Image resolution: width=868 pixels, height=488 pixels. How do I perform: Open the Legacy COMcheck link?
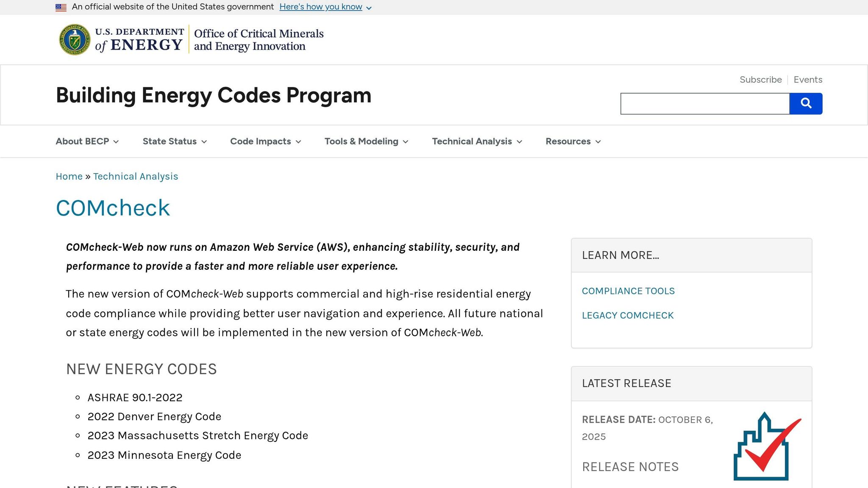click(627, 316)
